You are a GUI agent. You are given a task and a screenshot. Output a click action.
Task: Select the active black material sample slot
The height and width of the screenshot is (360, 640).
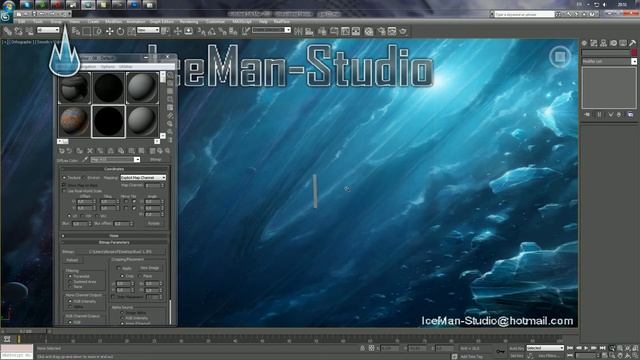coord(108,121)
